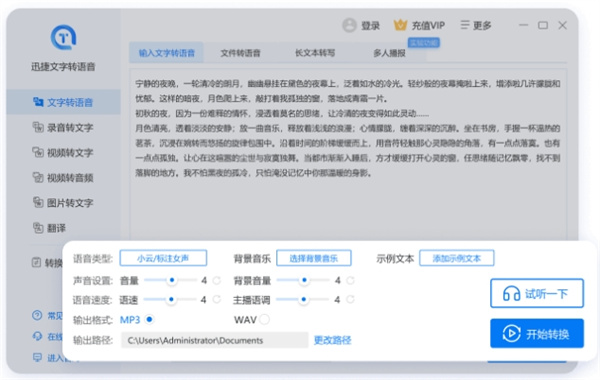Open the 更多 hamburger menu icon
The width and height of the screenshot is (600, 380).
click(465, 25)
